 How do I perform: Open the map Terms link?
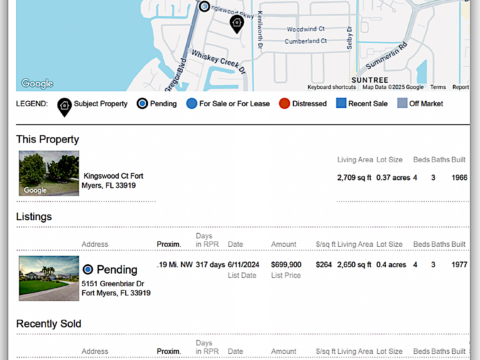tap(438, 87)
